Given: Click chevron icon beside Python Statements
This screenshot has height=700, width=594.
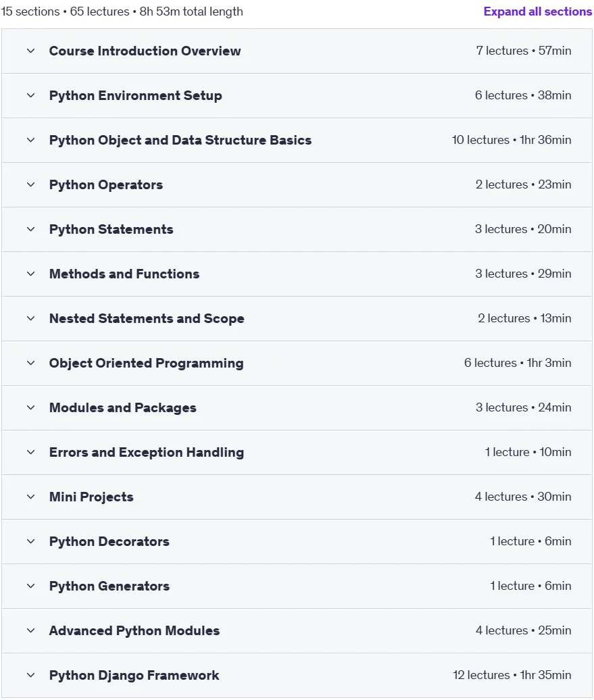Looking at the screenshot, I should pos(31,230).
